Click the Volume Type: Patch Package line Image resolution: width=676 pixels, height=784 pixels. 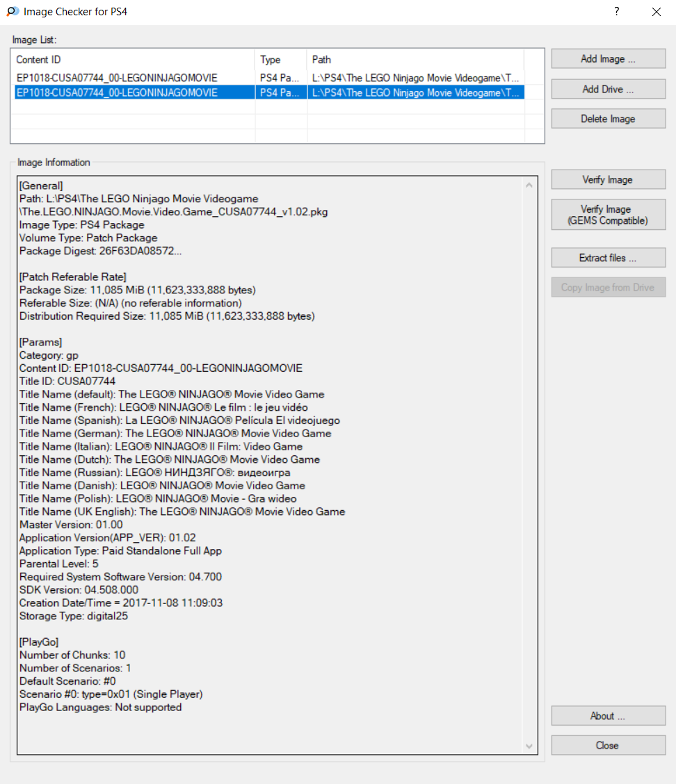click(x=88, y=238)
